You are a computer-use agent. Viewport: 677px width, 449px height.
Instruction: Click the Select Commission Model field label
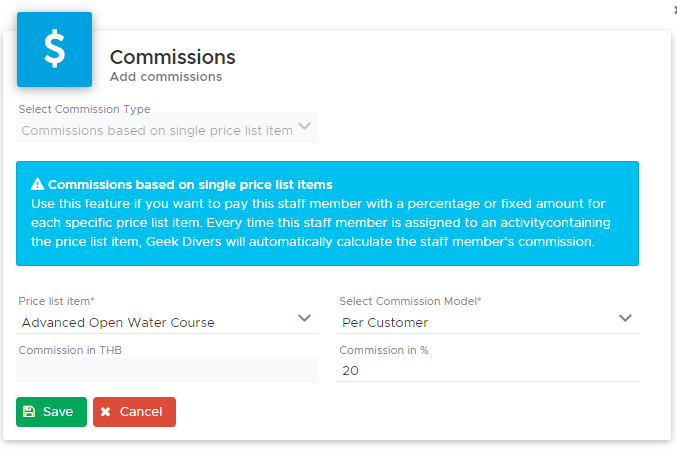click(x=410, y=301)
